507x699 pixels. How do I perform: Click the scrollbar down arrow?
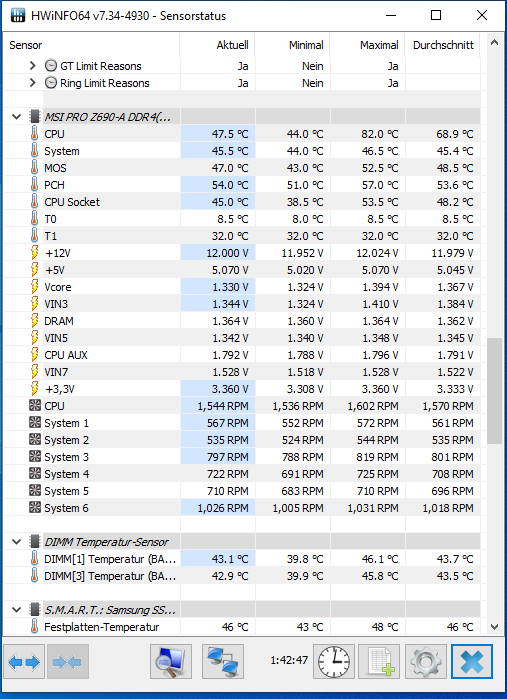tap(494, 627)
